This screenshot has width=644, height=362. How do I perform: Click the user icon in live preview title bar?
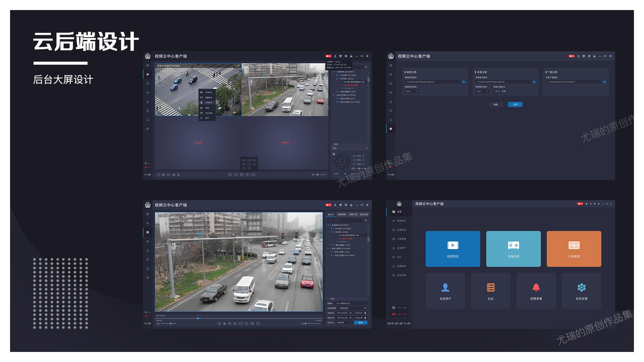(335, 56)
